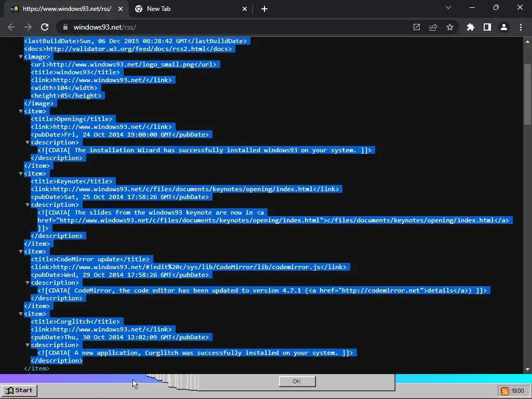Collapse the item node containing Keynote
Image resolution: width=532 pixels, height=399 pixels.
pos(21,174)
